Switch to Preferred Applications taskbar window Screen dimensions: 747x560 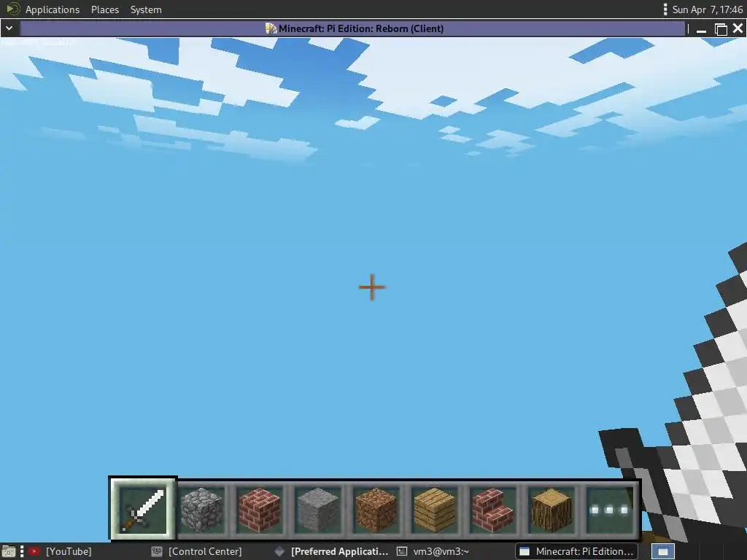[x=332, y=551]
